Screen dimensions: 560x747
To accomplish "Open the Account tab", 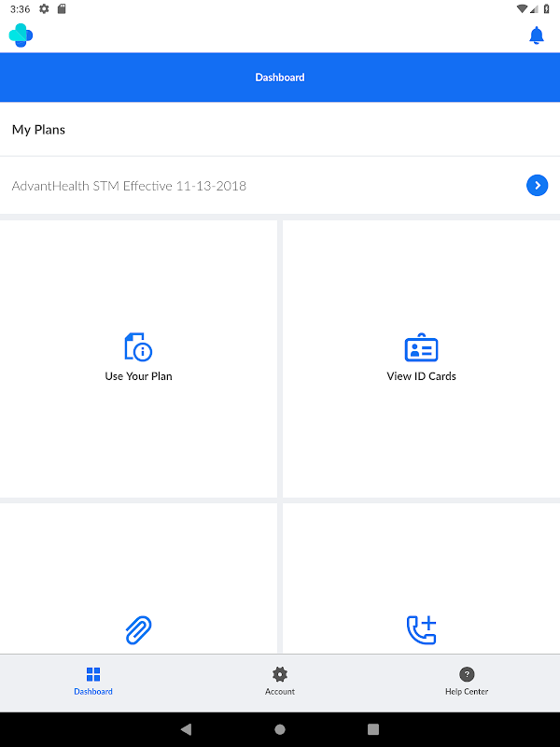I will (x=280, y=682).
